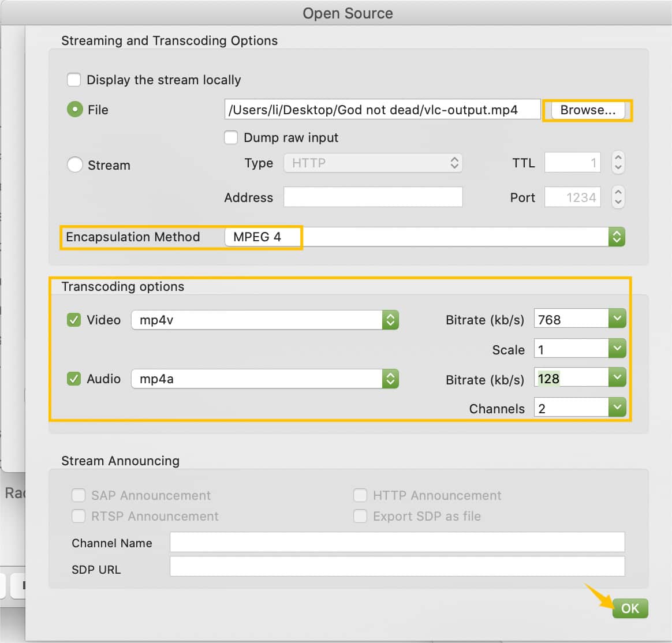Enable Display the stream locally checkbox
The width and height of the screenshot is (672, 643).
coord(74,80)
